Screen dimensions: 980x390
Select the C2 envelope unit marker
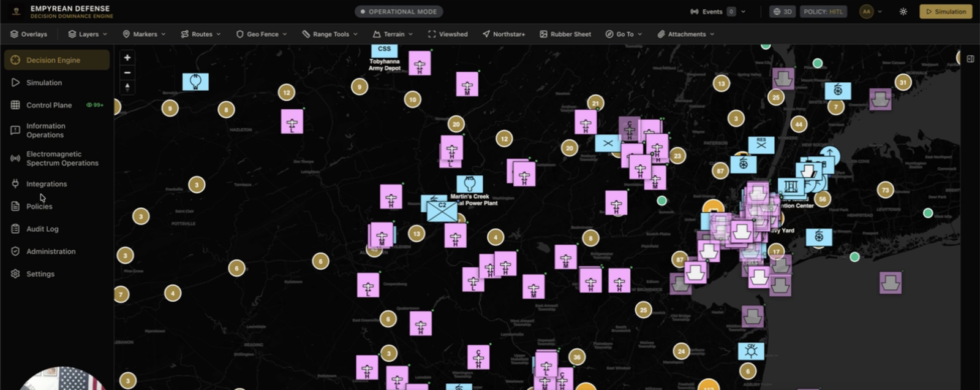pos(442,210)
